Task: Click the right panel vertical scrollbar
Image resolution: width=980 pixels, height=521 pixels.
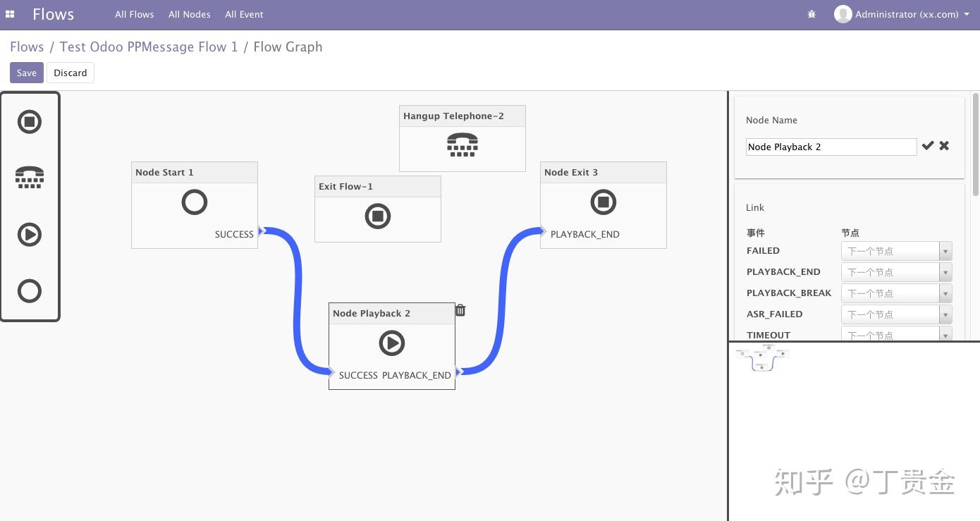Action: (x=976, y=144)
